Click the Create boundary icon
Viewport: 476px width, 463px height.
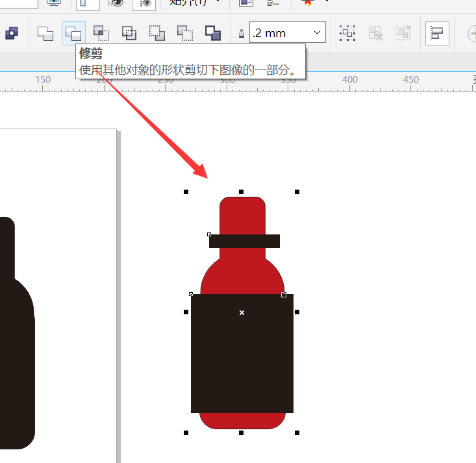213,33
